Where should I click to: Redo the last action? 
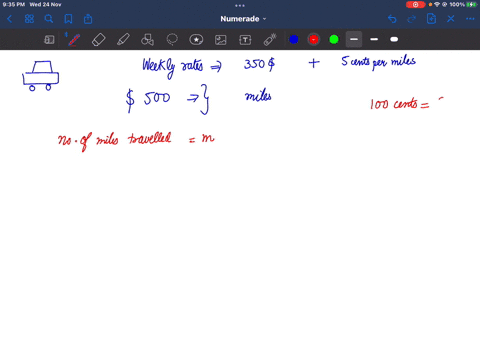412,19
